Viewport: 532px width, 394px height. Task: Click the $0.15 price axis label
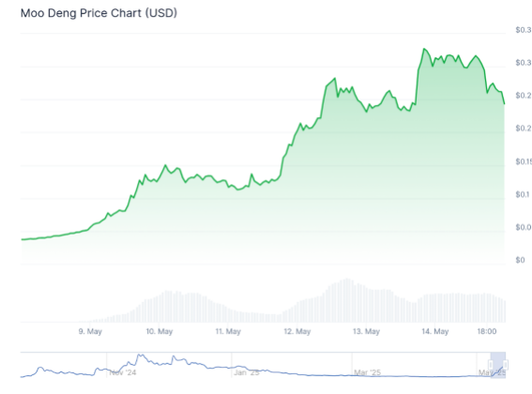tap(524, 161)
